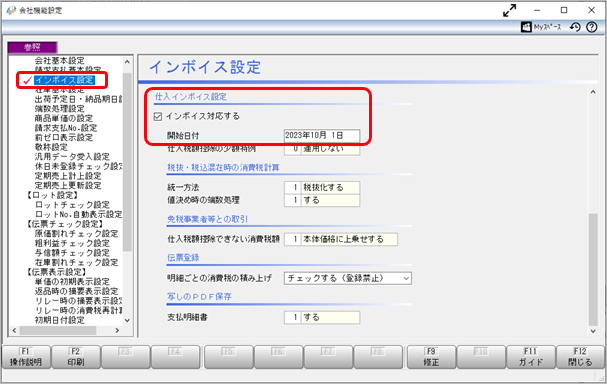Open the 明細ごとの消費税の積み上げ dropdown
Screen dimensions: 607x384
pyautogui.click(x=348, y=278)
